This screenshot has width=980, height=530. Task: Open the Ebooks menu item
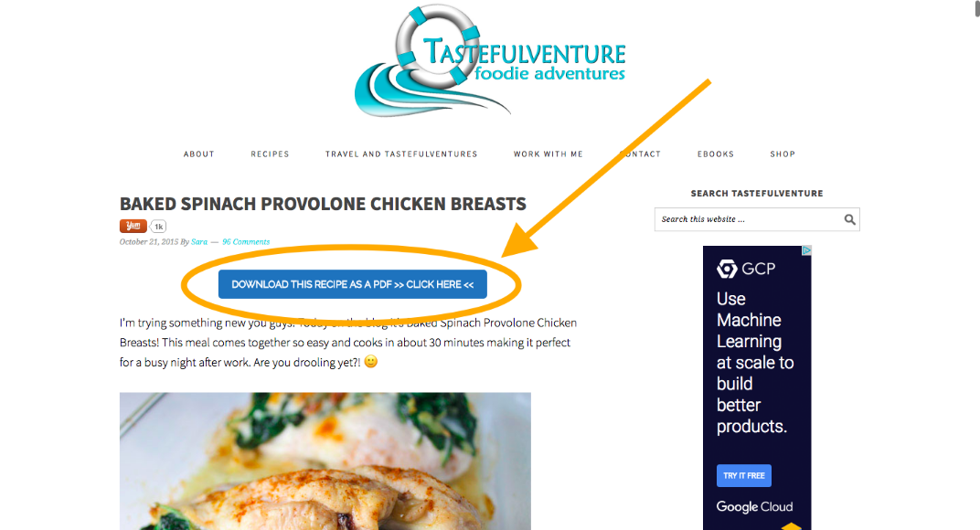pos(716,154)
